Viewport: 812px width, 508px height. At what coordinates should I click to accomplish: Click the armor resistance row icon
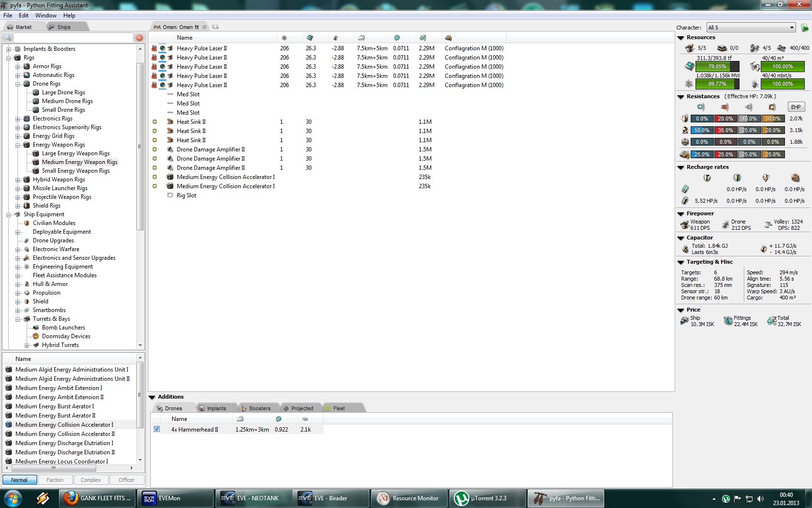click(x=685, y=130)
